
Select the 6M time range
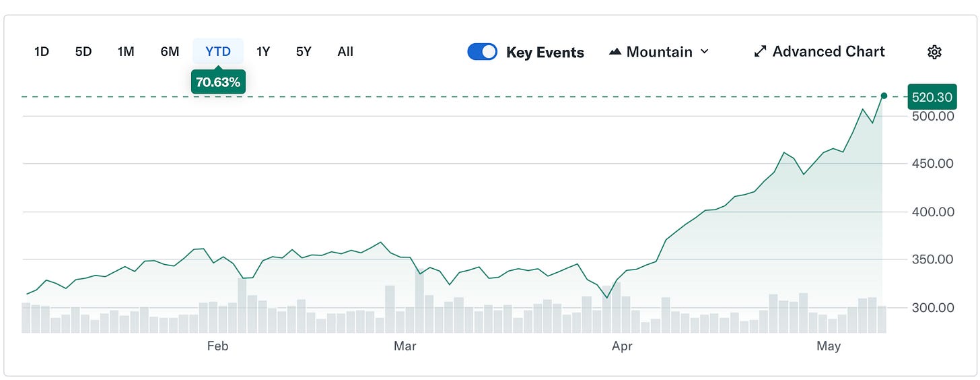170,52
